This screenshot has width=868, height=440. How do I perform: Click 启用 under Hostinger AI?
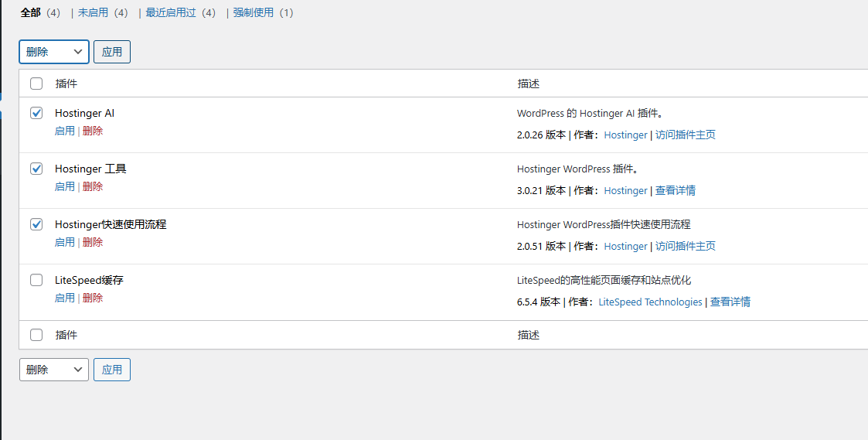coord(65,131)
